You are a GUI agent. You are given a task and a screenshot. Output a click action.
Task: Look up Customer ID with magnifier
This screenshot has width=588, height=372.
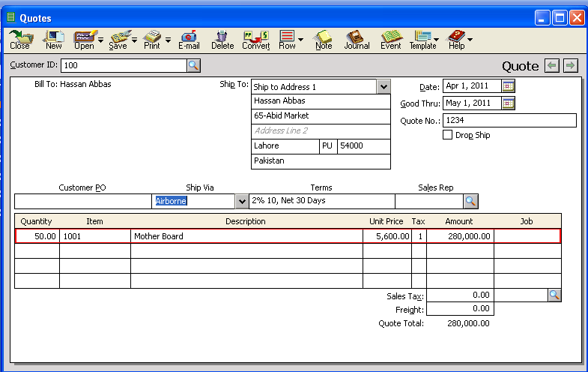(193, 66)
